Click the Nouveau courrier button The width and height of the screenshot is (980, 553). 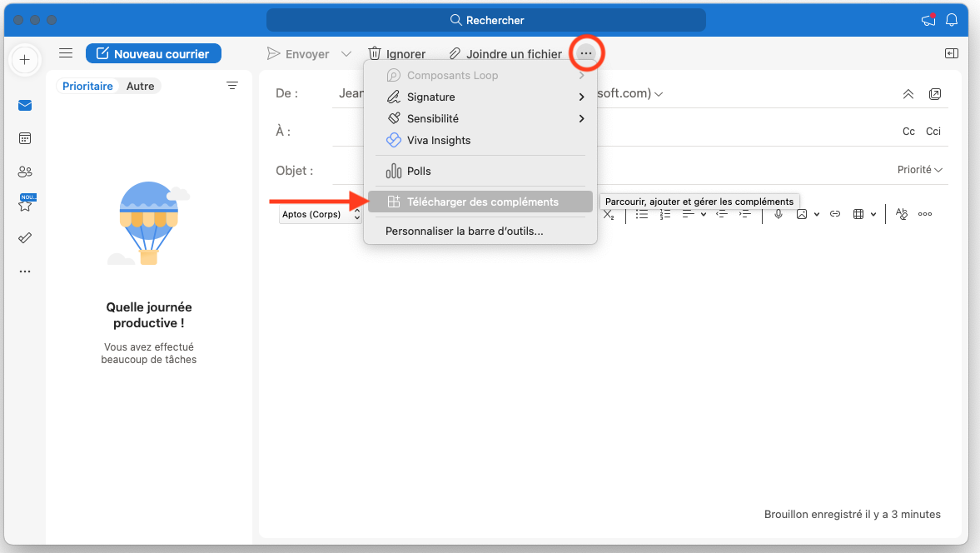pos(153,53)
